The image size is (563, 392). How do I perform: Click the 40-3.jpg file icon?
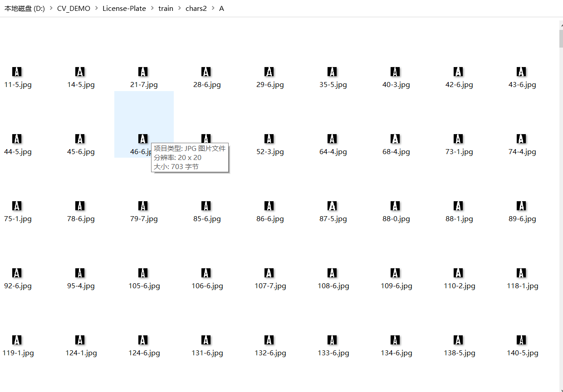coord(395,72)
